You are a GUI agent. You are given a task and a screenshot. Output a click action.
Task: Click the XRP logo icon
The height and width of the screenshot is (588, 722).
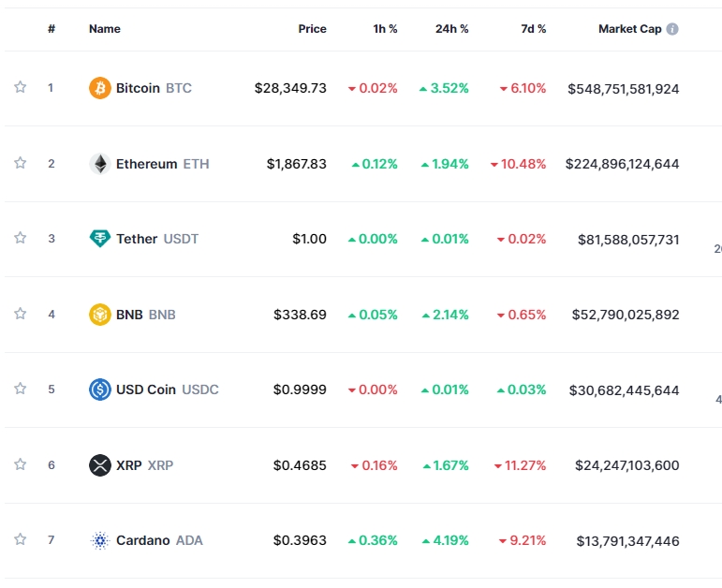tap(99, 465)
